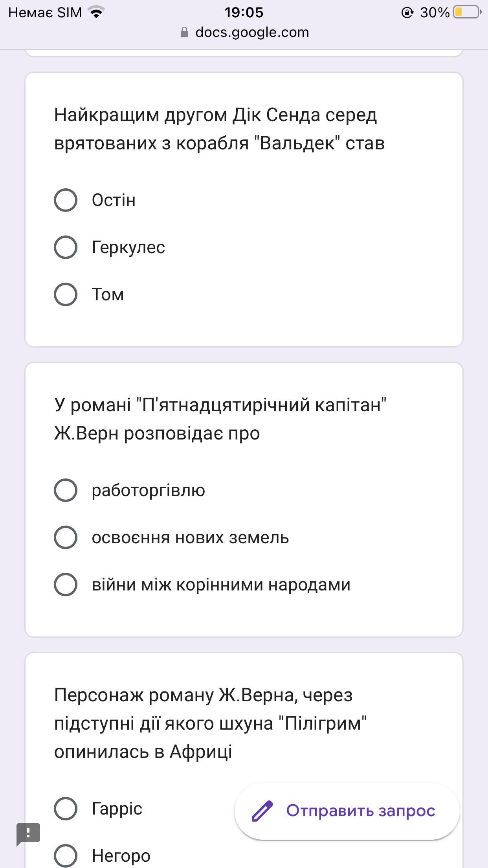488x868 pixels.
Task: Select the "Том" radio button
Action: tap(66, 294)
